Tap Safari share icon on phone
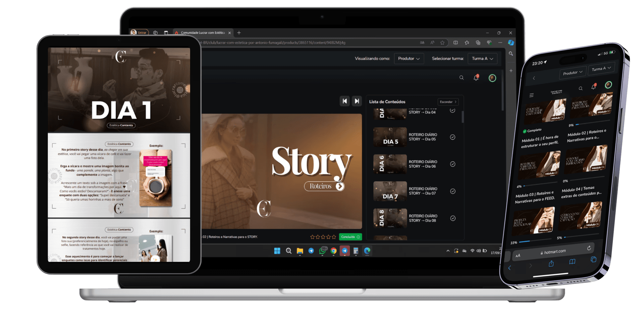This screenshot has width=644, height=318. (551, 264)
